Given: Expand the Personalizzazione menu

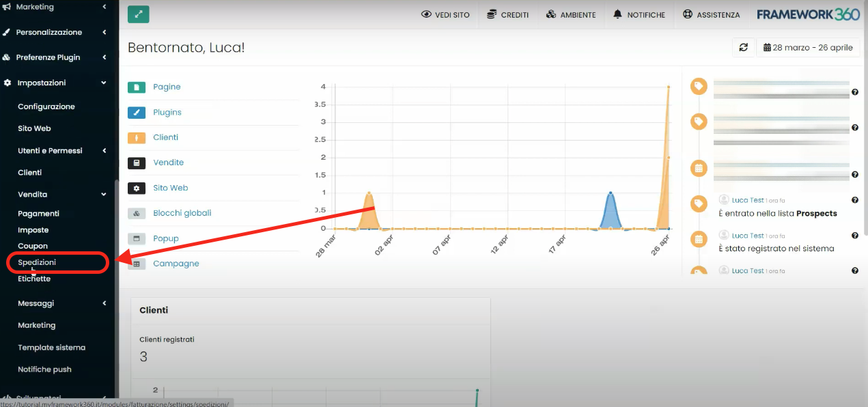Looking at the screenshot, I should [104, 32].
